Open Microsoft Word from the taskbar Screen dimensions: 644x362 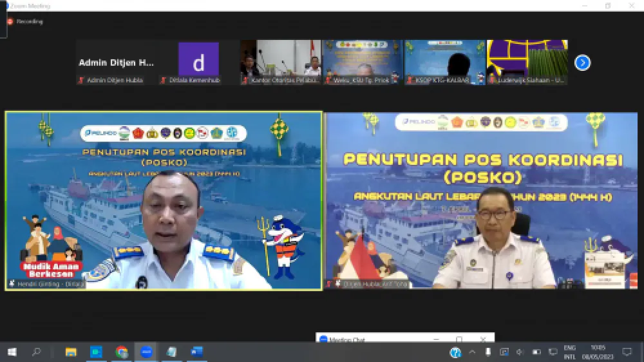click(196, 352)
